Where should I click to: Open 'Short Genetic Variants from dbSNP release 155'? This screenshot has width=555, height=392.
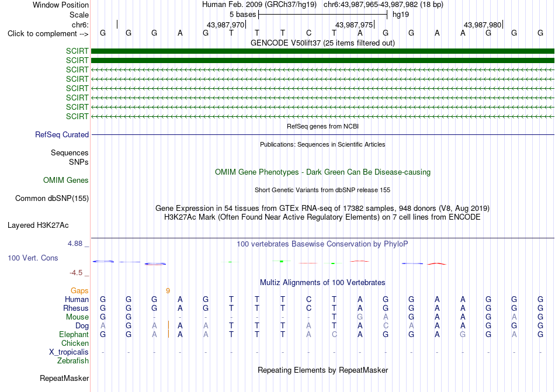[322, 190]
